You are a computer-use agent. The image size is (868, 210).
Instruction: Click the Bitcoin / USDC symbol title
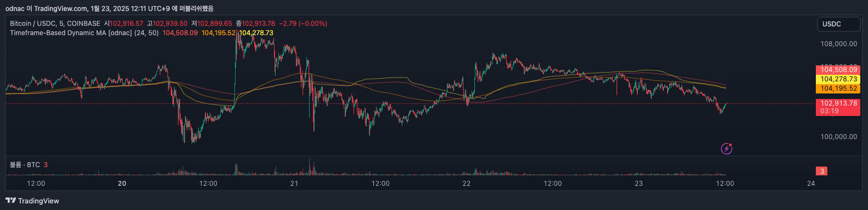tap(55, 24)
